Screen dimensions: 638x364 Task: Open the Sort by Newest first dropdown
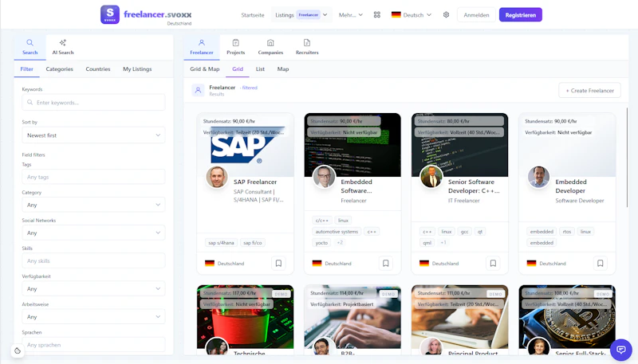pyautogui.click(x=93, y=135)
